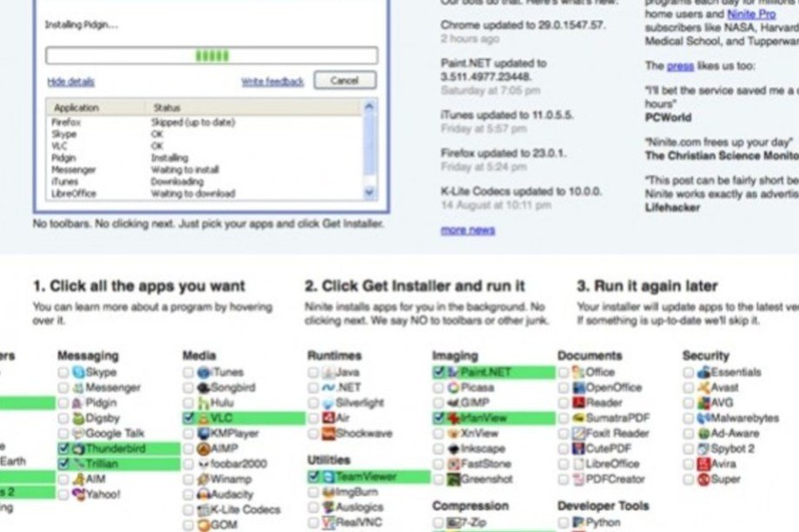The width and height of the screenshot is (799, 532).
Task: Follow the Ninite Pro link
Action: pos(751,14)
